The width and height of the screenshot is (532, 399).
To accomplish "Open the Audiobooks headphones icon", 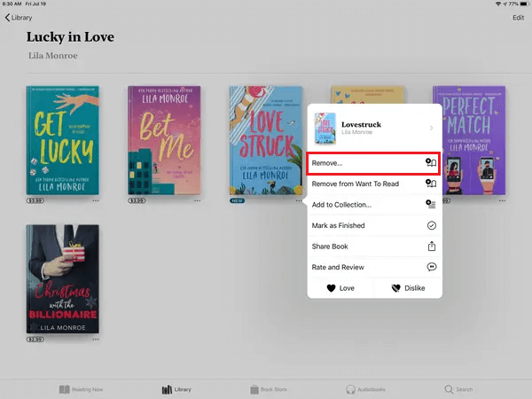I will (349, 389).
